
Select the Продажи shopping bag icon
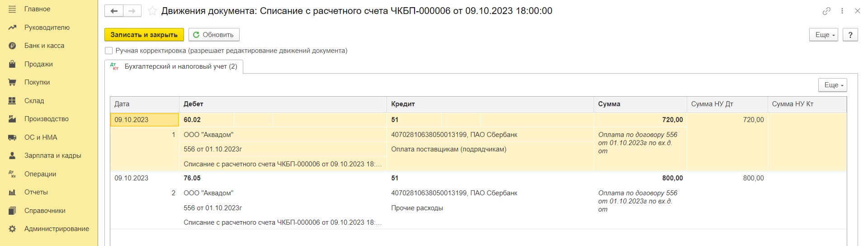[x=12, y=64]
